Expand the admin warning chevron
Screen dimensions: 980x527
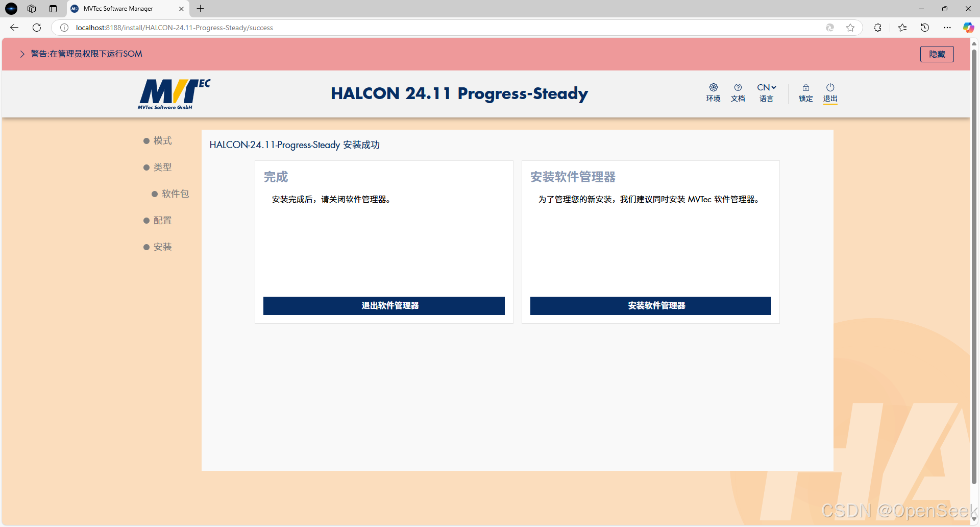[x=22, y=54]
